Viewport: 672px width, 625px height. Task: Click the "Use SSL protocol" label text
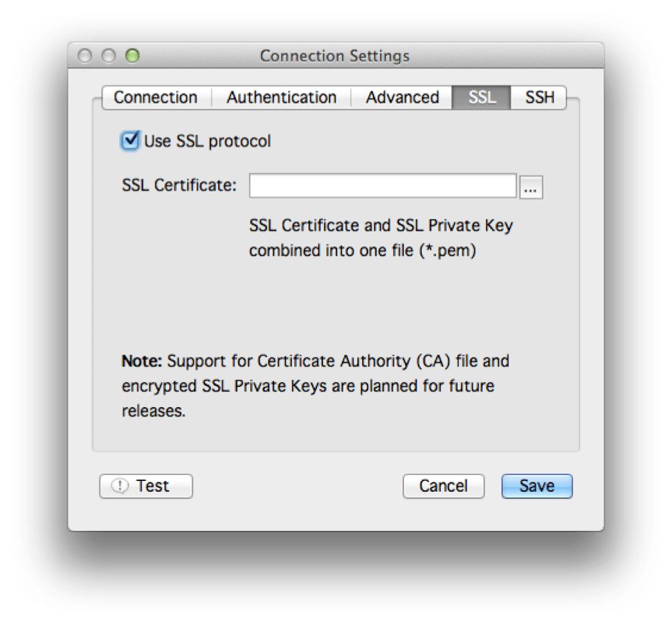[x=207, y=142]
